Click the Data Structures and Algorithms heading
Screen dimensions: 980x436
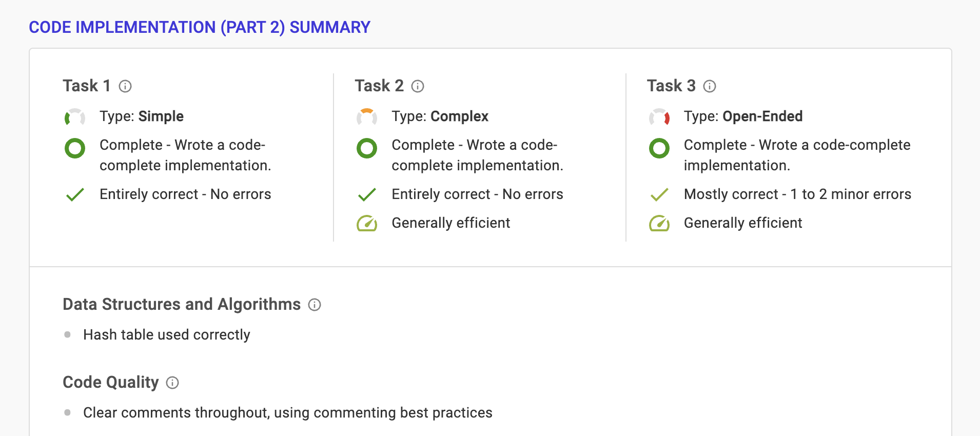[x=182, y=304]
